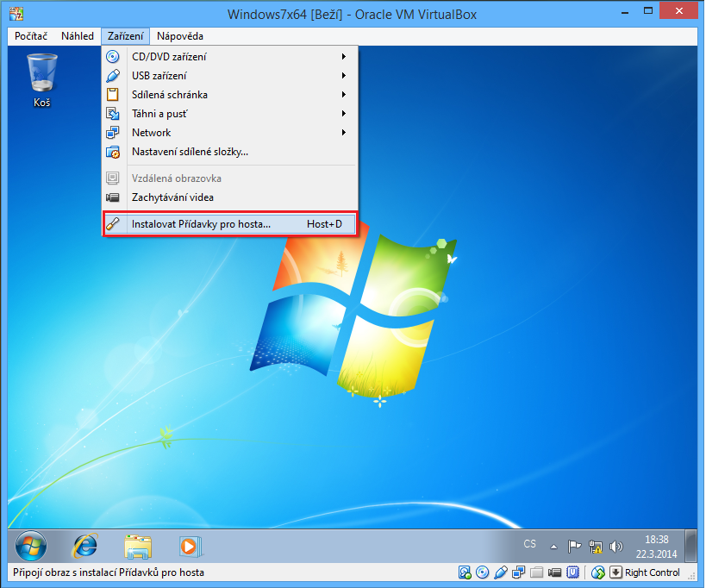Click the Right Control host key label

coord(653,572)
